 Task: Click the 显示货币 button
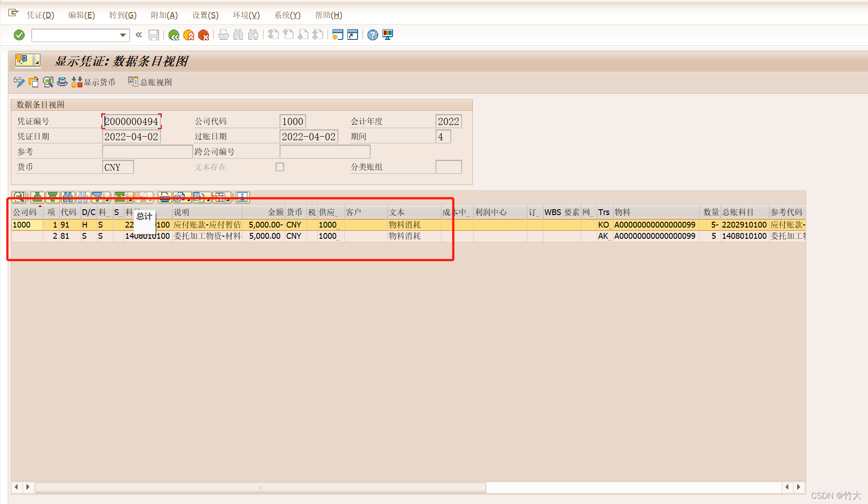94,82
